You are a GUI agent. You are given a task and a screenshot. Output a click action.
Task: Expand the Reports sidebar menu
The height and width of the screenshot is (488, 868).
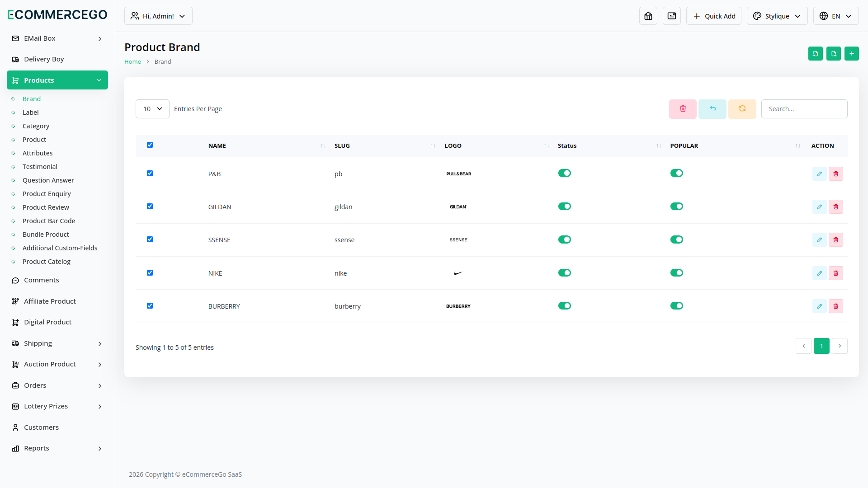click(x=57, y=448)
